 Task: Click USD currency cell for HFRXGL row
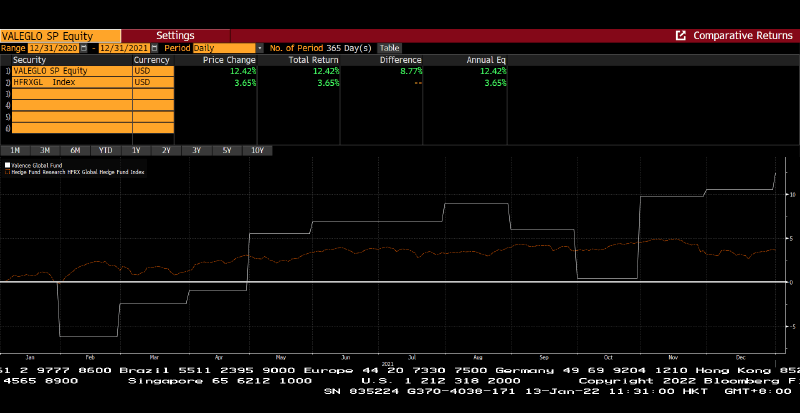[x=153, y=82]
